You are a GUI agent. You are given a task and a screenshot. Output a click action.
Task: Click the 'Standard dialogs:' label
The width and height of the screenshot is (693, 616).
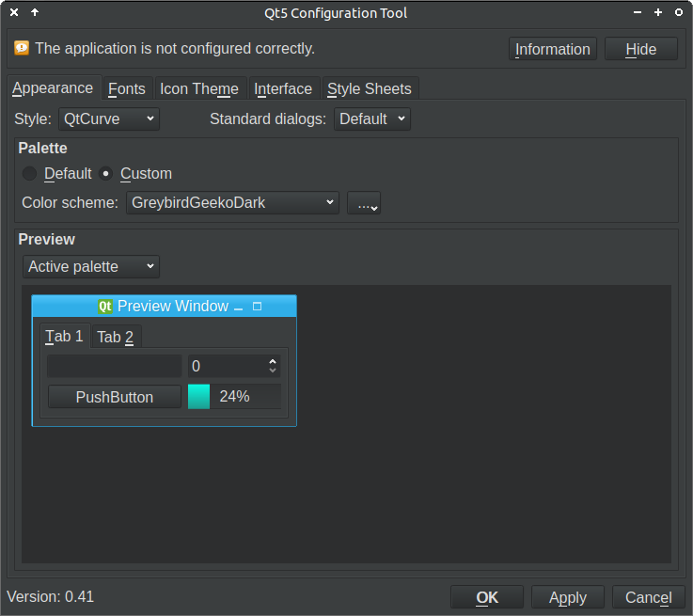268,118
